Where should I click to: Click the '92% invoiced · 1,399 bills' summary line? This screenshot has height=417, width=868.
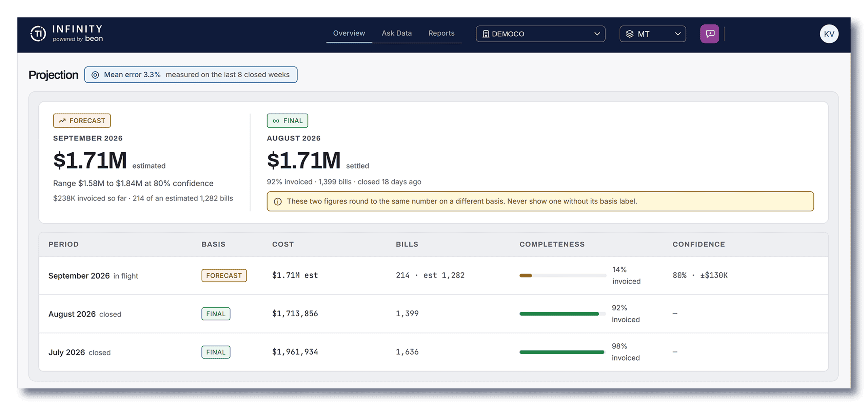[x=344, y=182]
